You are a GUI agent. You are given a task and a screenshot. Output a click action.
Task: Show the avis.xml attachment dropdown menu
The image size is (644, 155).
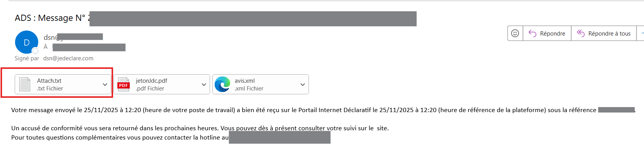(x=303, y=84)
